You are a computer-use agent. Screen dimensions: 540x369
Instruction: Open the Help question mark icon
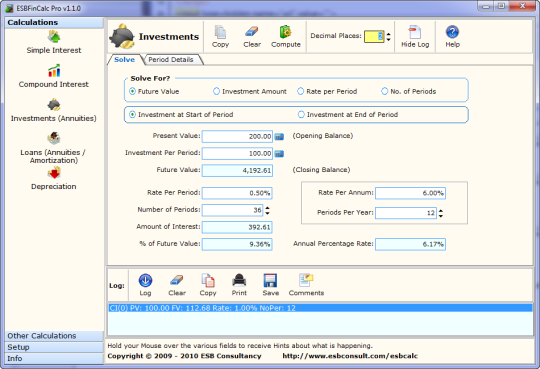click(452, 32)
